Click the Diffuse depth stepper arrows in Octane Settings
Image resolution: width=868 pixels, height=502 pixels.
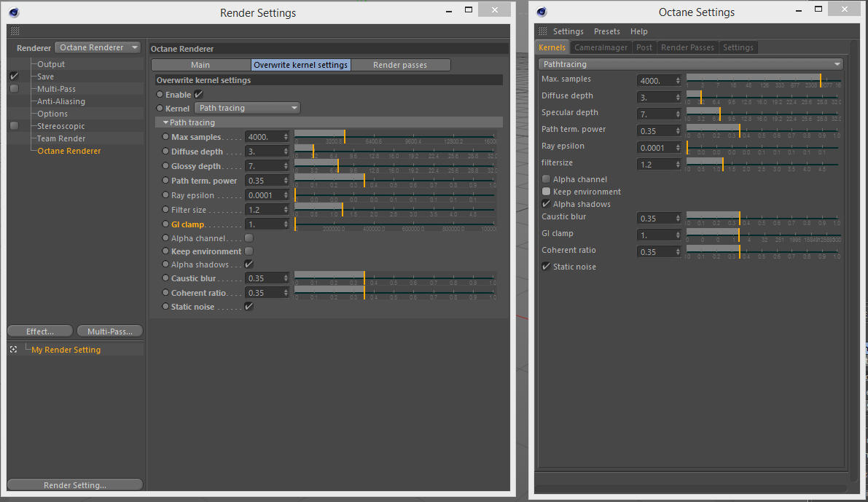678,98
